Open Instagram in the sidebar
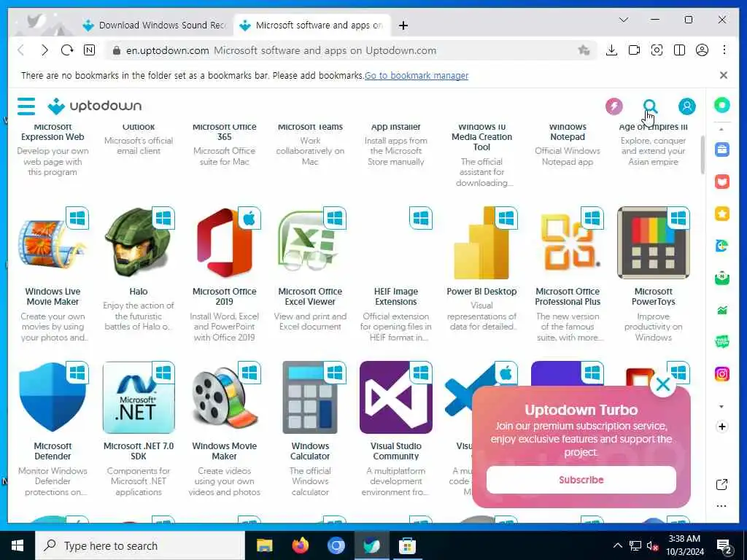The width and height of the screenshot is (747, 560). (x=721, y=374)
